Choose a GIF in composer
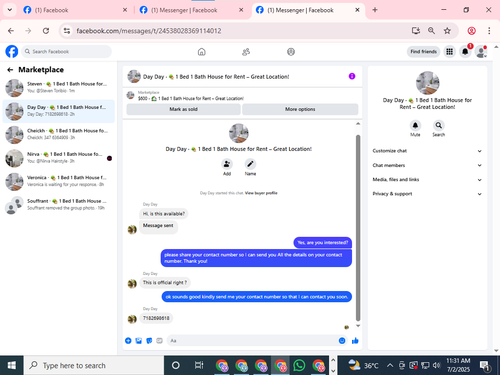This screenshot has height=375, width=500. pos(159,341)
